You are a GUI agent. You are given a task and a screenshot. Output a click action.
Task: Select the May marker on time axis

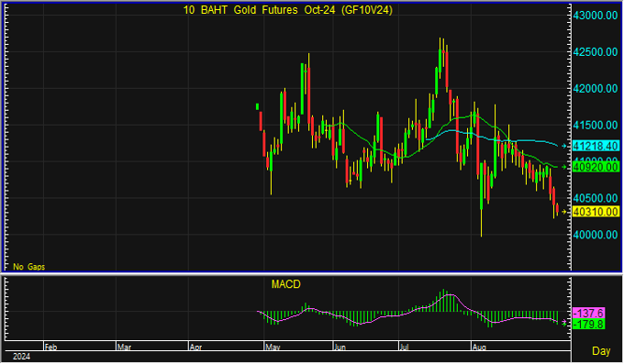point(273,347)
